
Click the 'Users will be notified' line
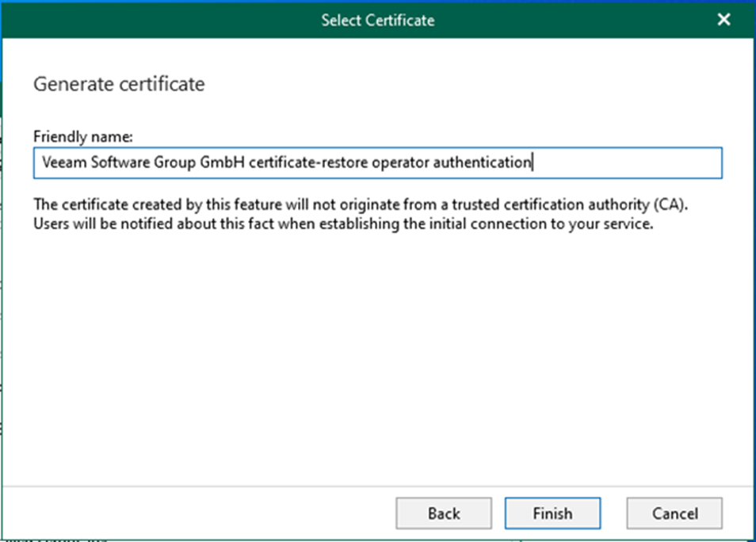point(343,223)
